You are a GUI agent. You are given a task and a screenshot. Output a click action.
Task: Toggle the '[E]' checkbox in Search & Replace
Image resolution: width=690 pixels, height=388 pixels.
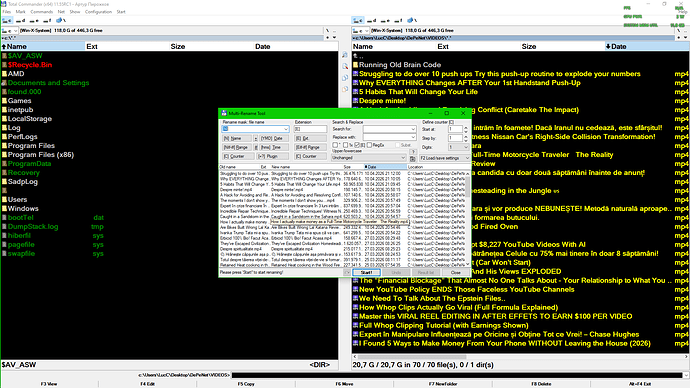357,145
